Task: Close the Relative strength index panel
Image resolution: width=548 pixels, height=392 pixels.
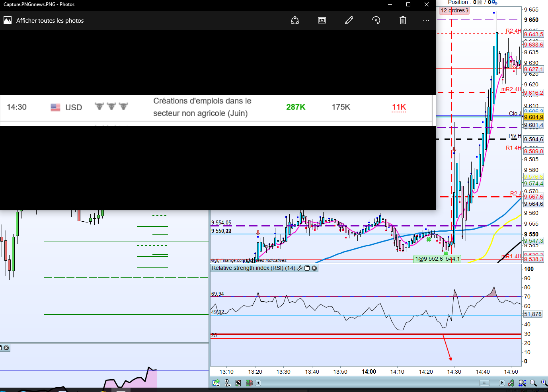Action: pos(314,268)
